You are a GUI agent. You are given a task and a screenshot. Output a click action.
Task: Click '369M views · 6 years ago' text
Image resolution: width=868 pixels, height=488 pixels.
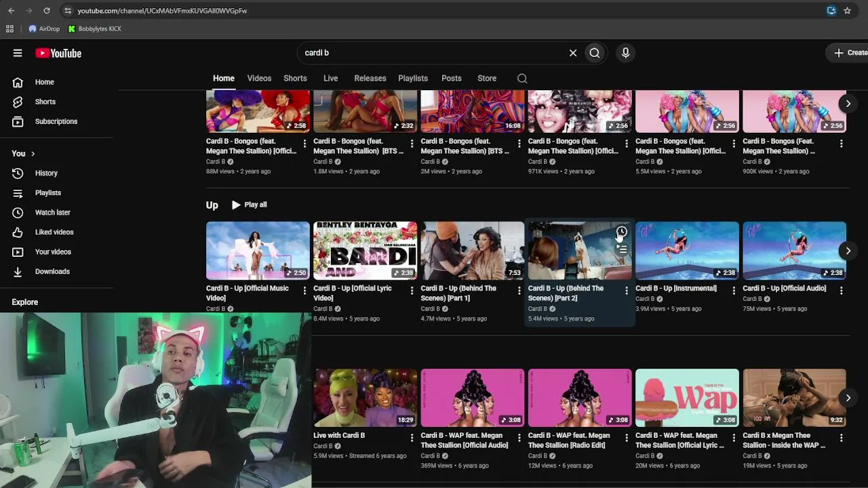[x=454, y=466]
